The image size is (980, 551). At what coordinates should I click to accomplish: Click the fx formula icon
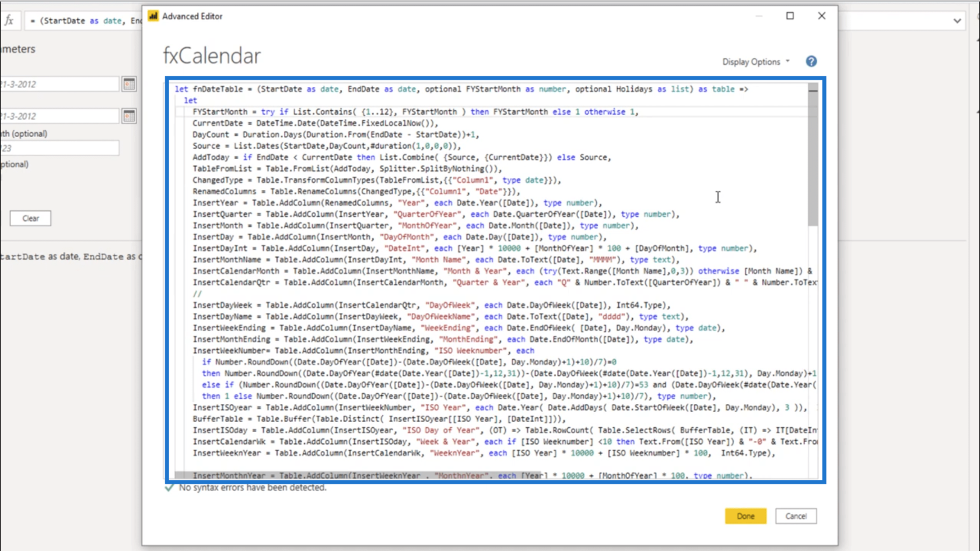pos(9,20)
